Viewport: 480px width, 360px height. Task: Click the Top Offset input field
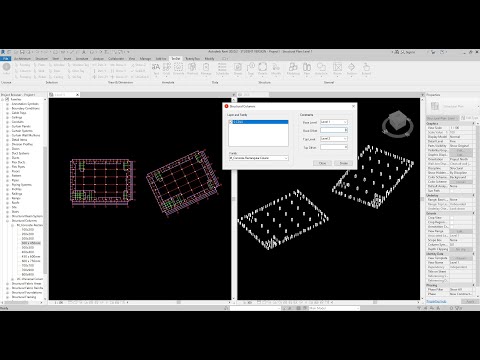334,147
